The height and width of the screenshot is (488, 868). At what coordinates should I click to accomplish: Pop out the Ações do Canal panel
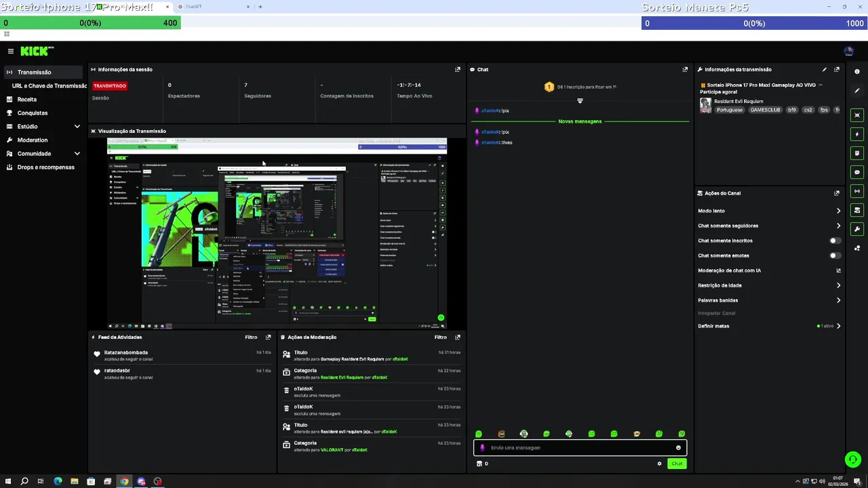click(x=837, y=193)
